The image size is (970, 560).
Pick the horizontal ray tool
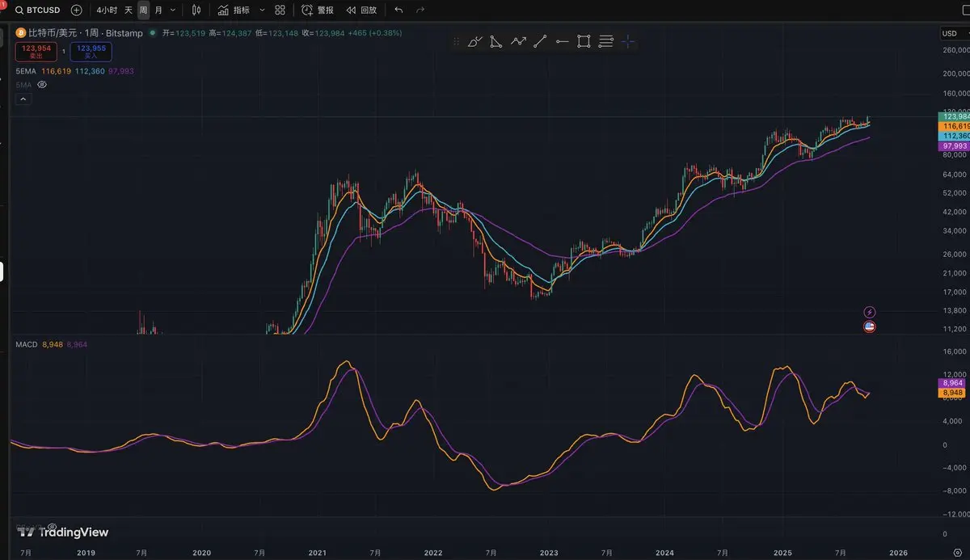[x=562, y=42]
